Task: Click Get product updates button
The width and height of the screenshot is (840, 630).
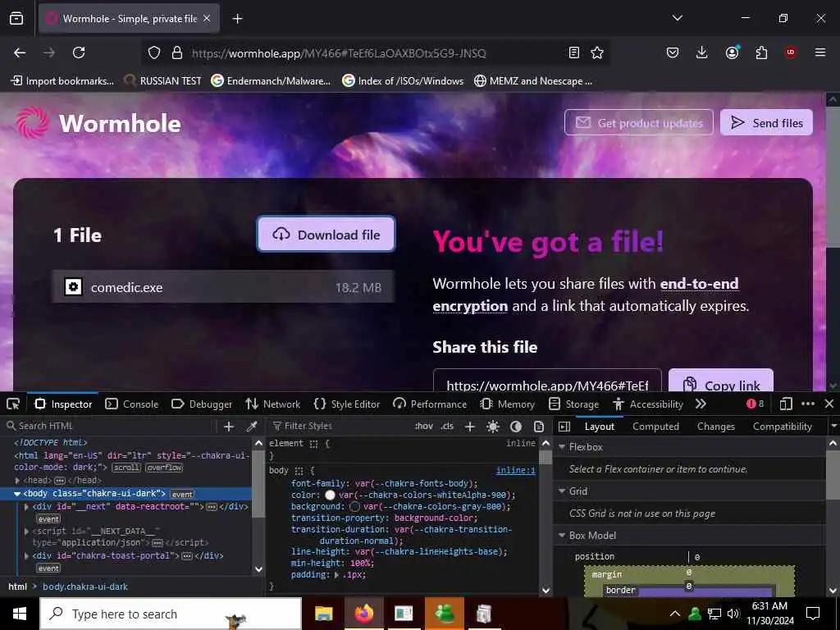Action: 638,123
